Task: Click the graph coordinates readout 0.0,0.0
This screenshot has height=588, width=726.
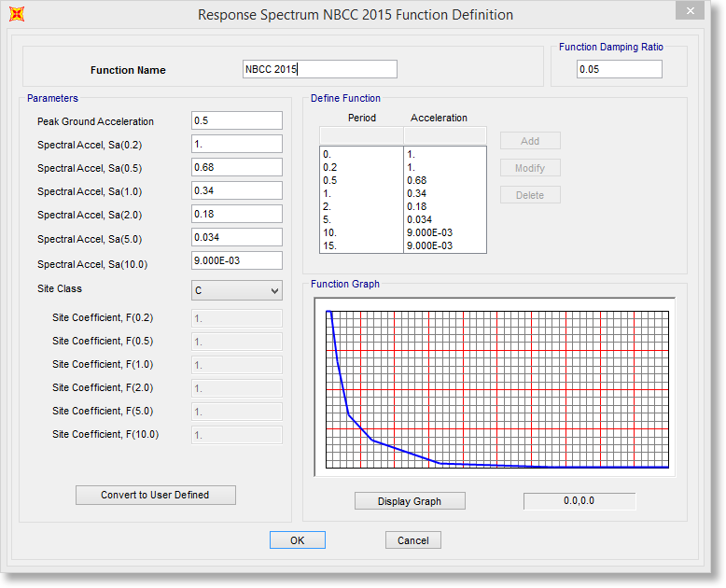Action: pyautogui.click(x=579, y=501)
